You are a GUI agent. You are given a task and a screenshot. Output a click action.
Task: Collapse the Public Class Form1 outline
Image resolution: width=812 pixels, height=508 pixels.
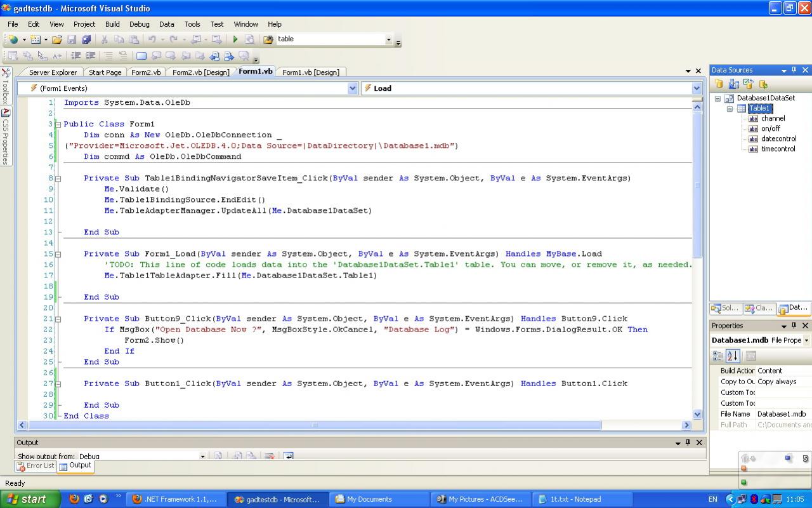(x=58, y=124)
